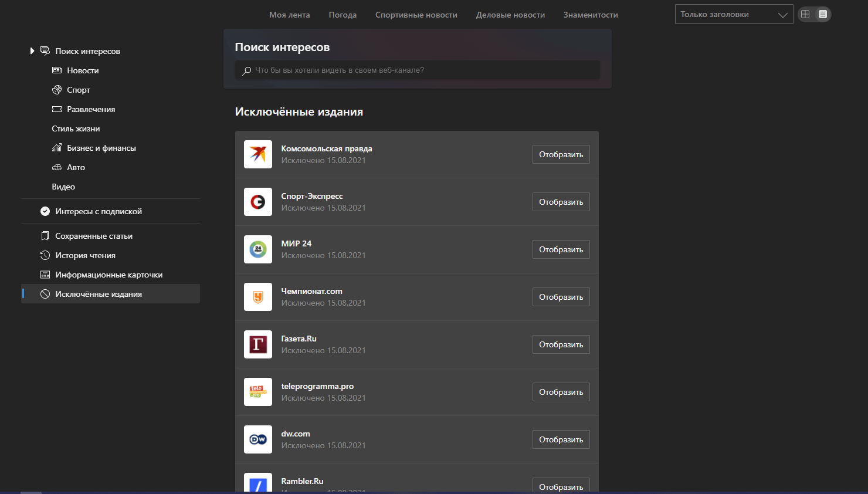Click the blocked icon beside Исключённые издания
Viewport: 868px width, 494px height.
(45, 294)
